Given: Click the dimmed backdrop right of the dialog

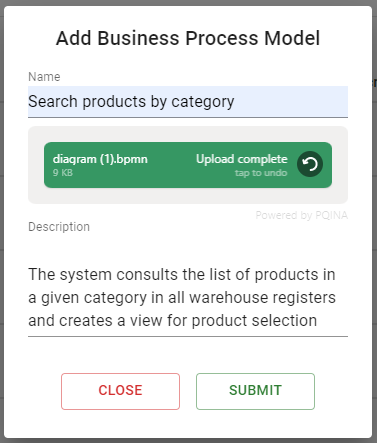Looking at the screenshot, I should [x=375, y=221].
